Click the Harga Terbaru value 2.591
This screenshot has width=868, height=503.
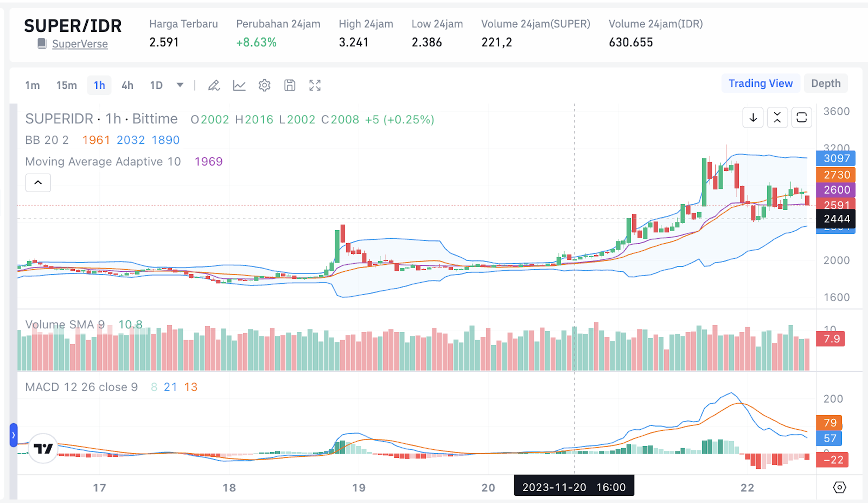pos(164,42)
